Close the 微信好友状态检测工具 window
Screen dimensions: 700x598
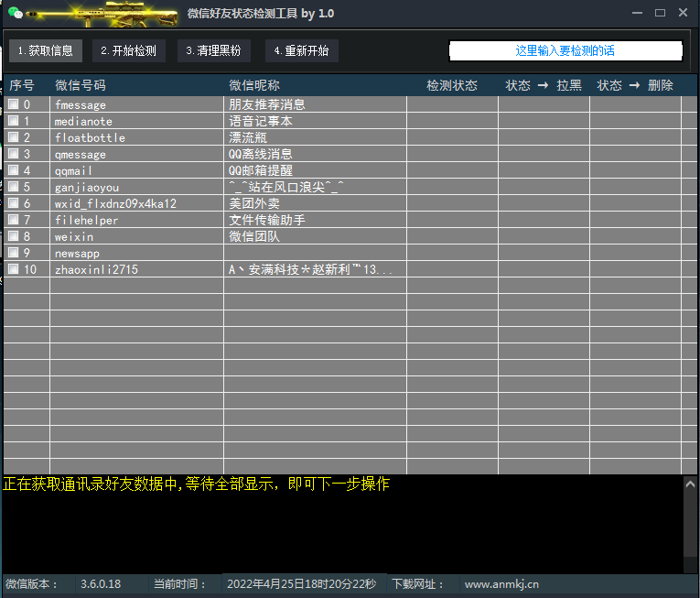point(683,13)
